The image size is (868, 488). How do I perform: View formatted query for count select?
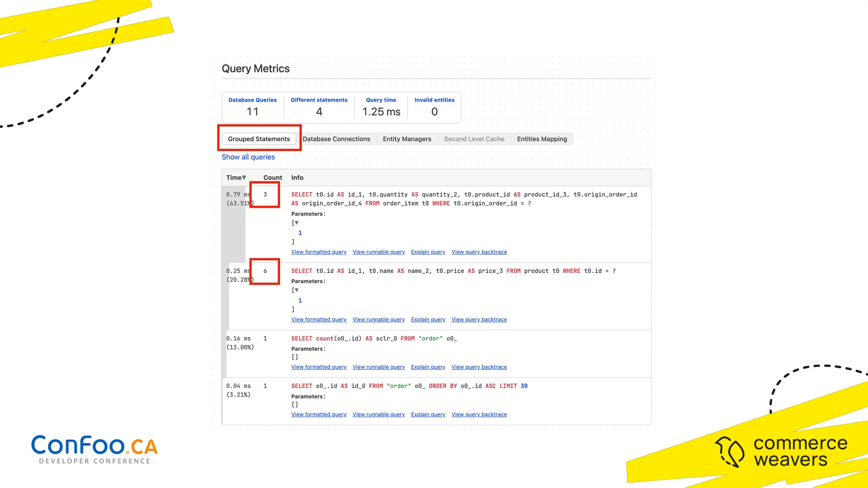(319, 367)
